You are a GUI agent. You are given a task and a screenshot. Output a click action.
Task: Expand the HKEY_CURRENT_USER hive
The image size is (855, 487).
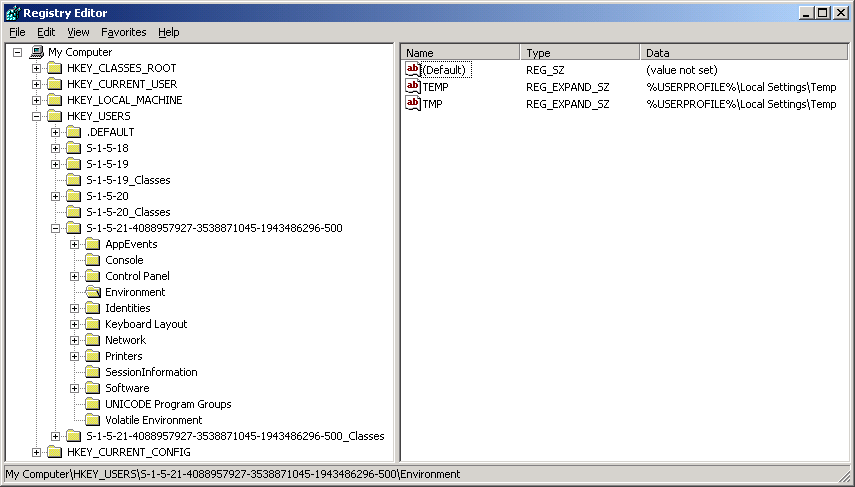36,84
